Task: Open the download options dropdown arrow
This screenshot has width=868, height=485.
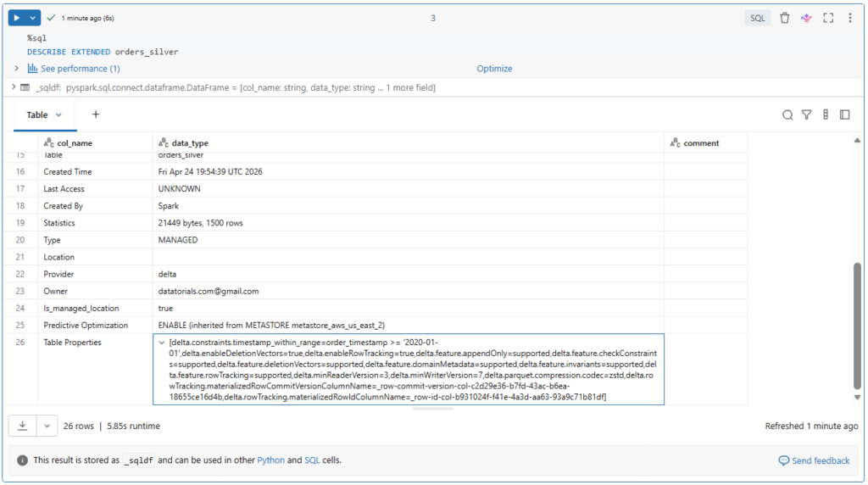Action: tap(47, 426)
